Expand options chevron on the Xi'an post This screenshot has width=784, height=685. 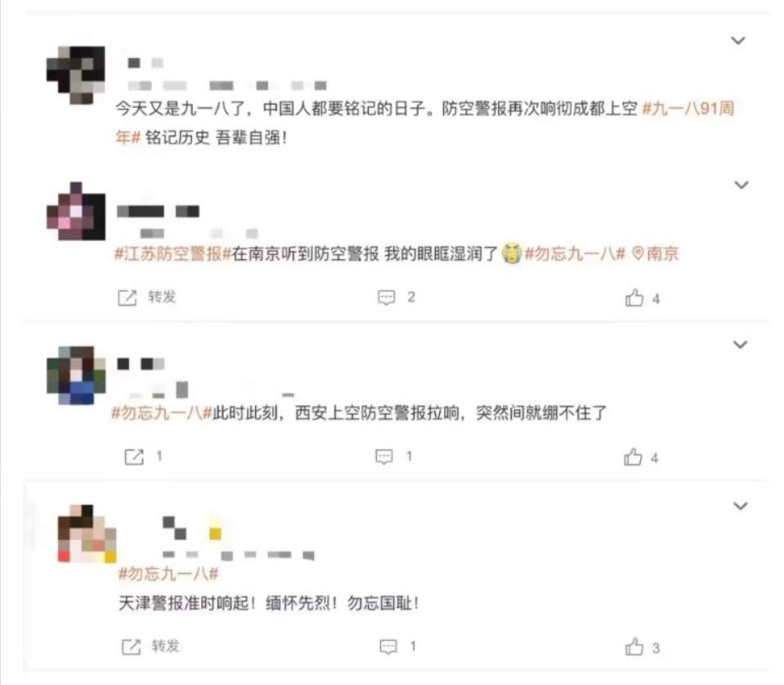pos(740,344)
